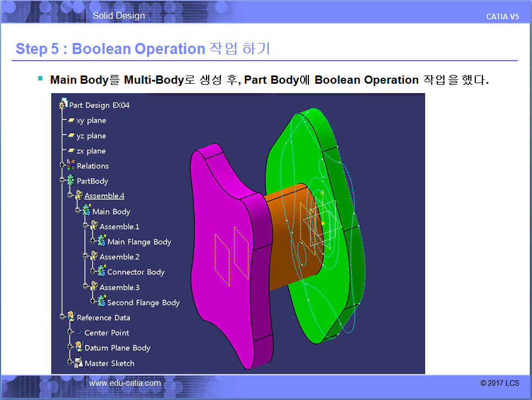Select the underlined Assemble.4 tree item
This screenshot has height=400, width=532.
[x=104, y=196]
